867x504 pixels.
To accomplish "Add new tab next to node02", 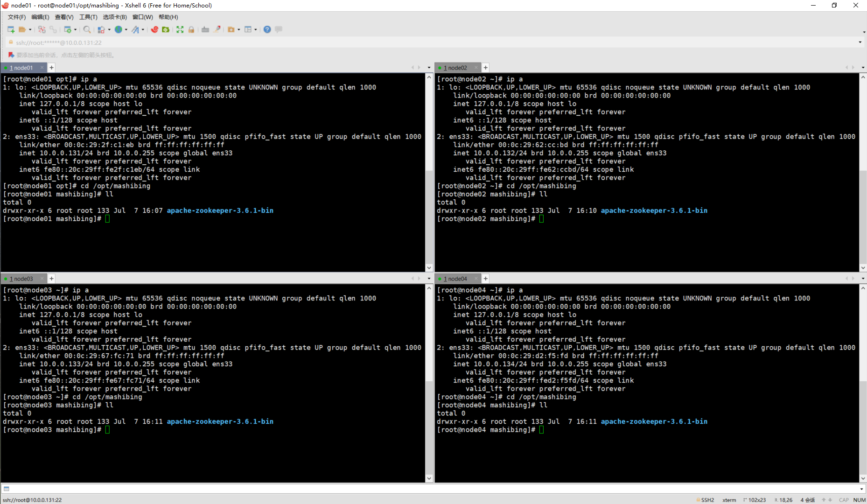I will click(x=486, y=68).
